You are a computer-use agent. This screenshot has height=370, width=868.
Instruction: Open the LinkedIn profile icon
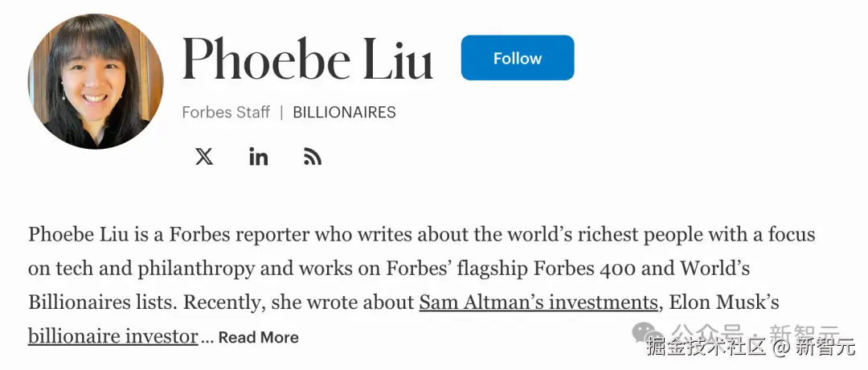tap(258, 157)
